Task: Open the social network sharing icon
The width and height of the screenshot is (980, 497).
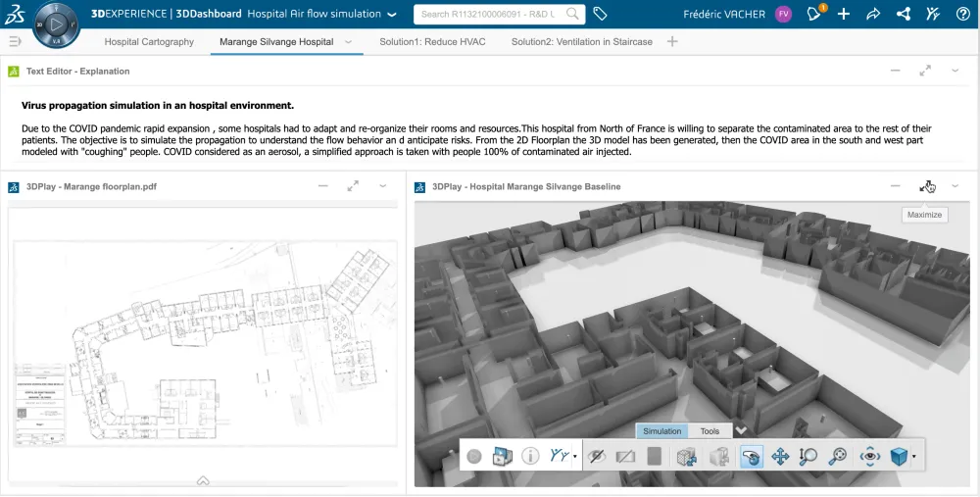Action: coord(904,14)
